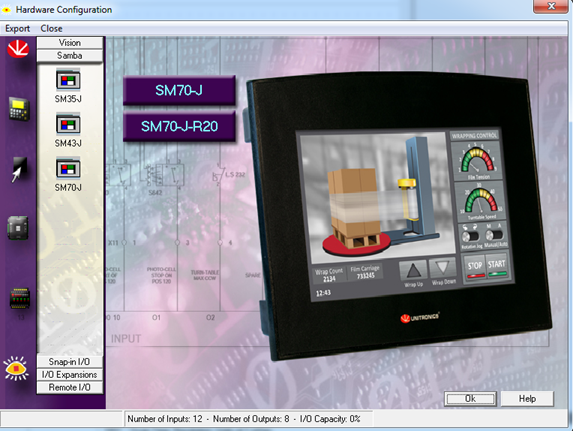Click the Number of Outputs: 8 status text
The height and width of the screenshot is (431, 573).
251,419
